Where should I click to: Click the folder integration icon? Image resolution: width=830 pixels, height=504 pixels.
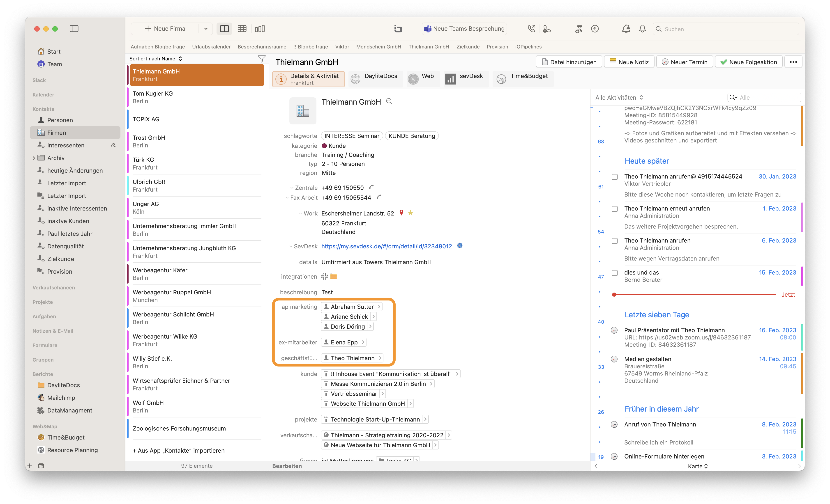click(x=334, y=276)
